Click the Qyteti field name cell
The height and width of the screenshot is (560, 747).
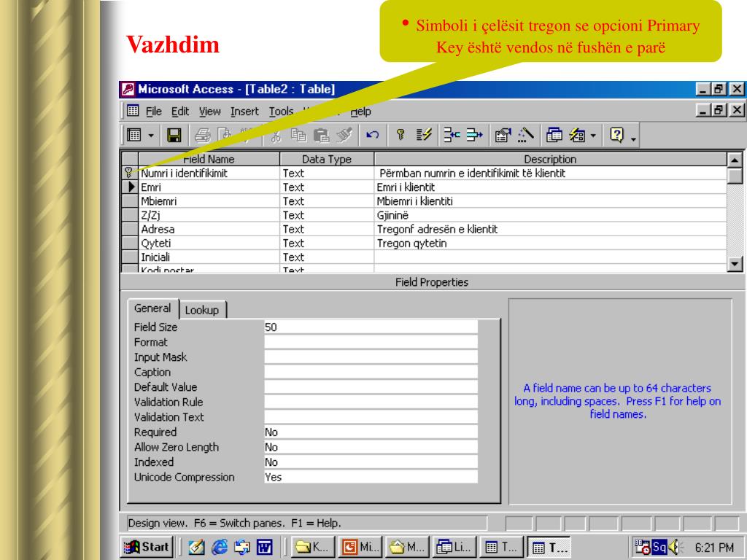point(209,243)
